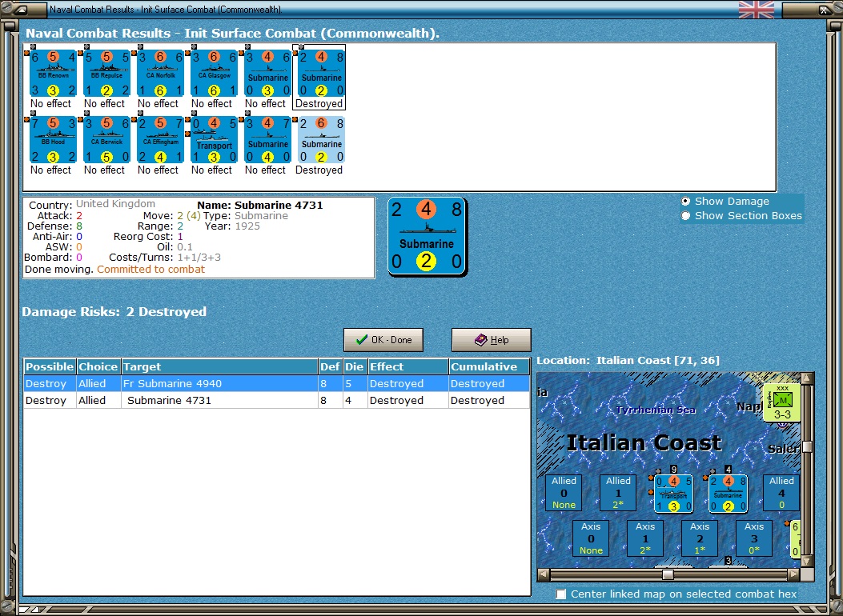Select the CA Glasgow unit counter
Viewport: 843px width, 616px height.
[214, 73]
